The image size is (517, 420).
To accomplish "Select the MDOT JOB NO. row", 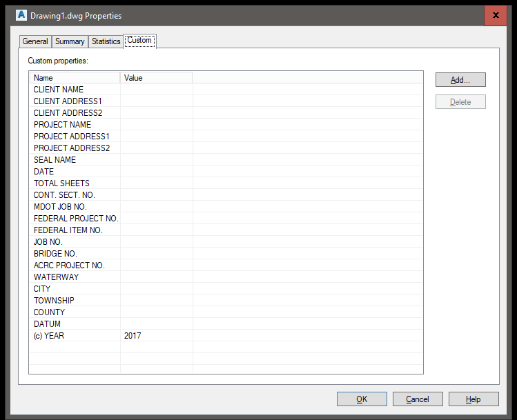I will [x=226, y=206].
